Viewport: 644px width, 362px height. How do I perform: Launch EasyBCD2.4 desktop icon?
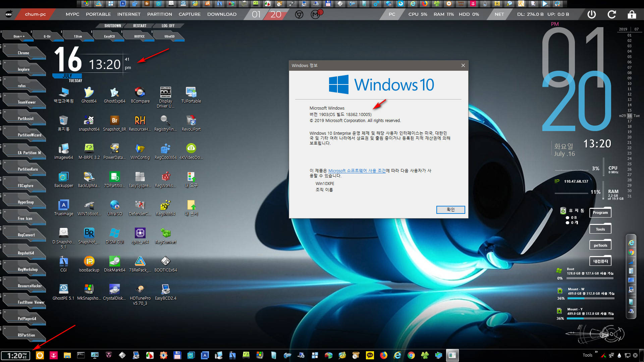[x=165, y=292]
